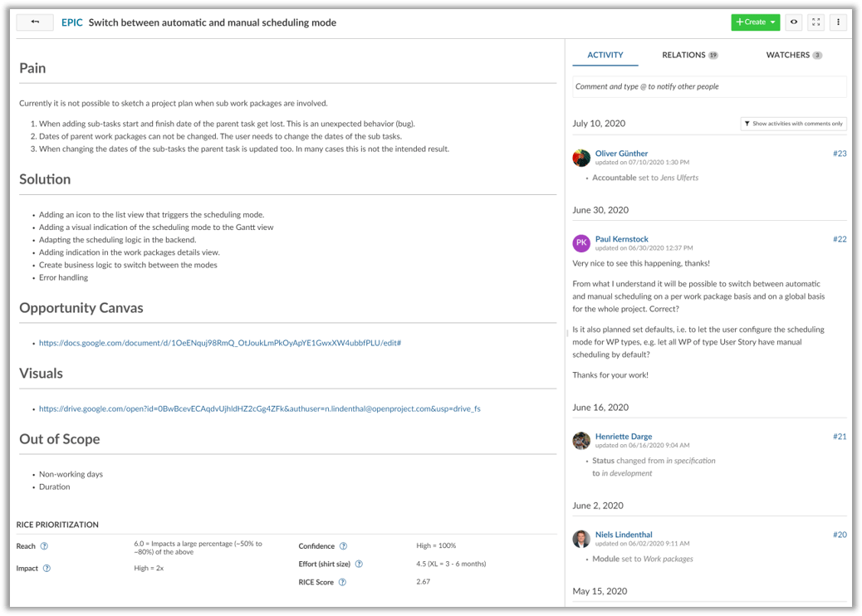
Task: Click the Effort help question icon
Action: [359, 564]
